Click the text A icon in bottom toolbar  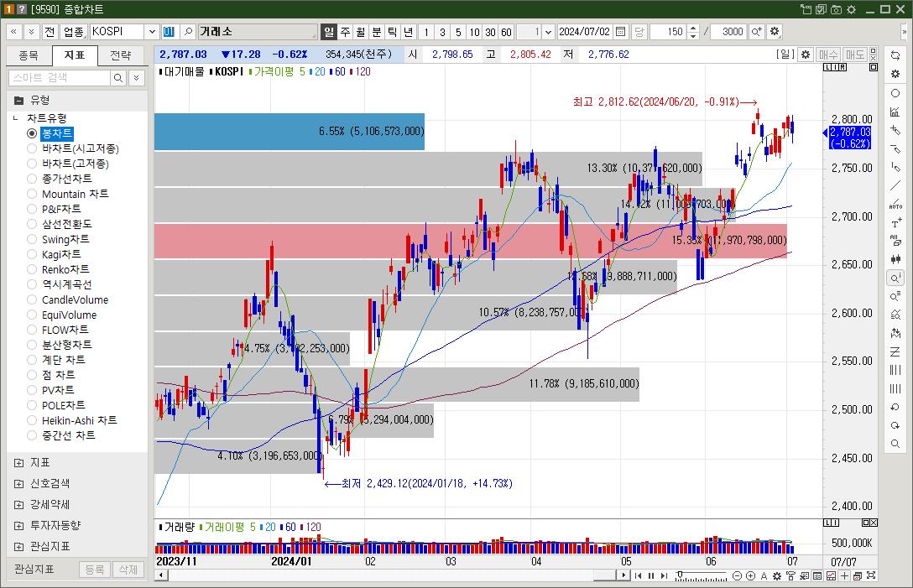tap(764, 575)
